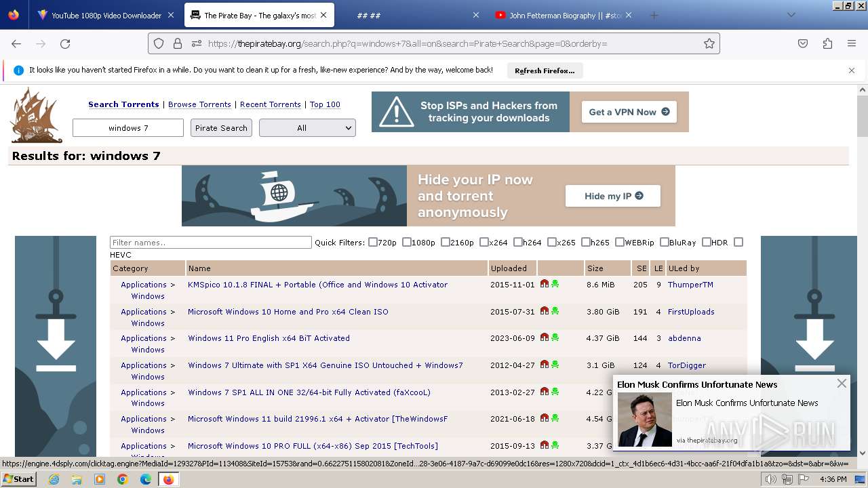Image resolution: width=868 pixels, height=488 pixels.
Task: Toggle the h264 quick filter checkbox
Action: [x=518, y=242]
